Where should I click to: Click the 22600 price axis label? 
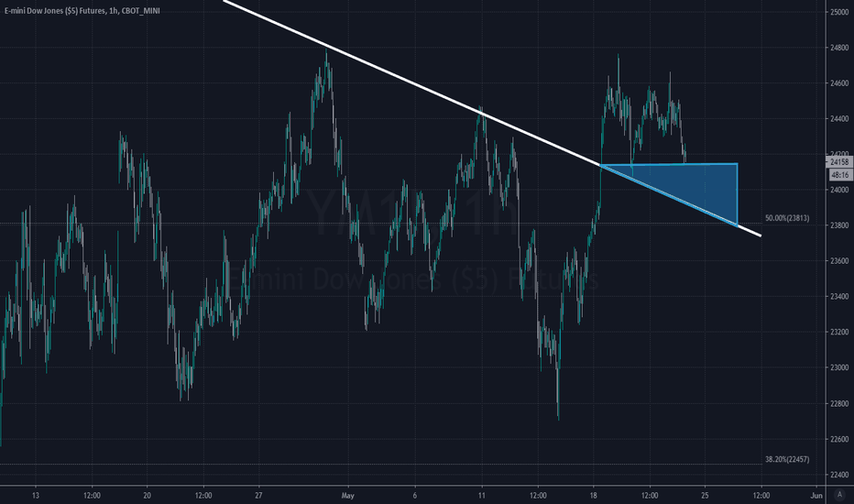[x=839, y=439]
